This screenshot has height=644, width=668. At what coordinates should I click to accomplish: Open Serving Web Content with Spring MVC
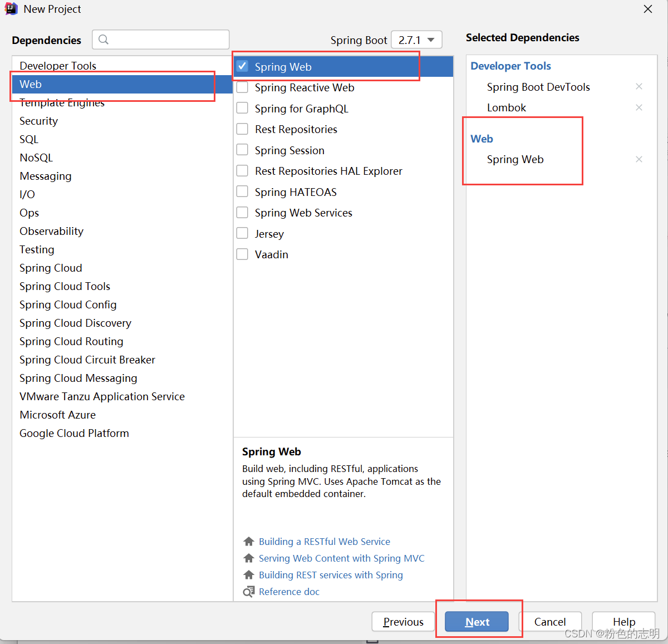click(x=342, y=558)
